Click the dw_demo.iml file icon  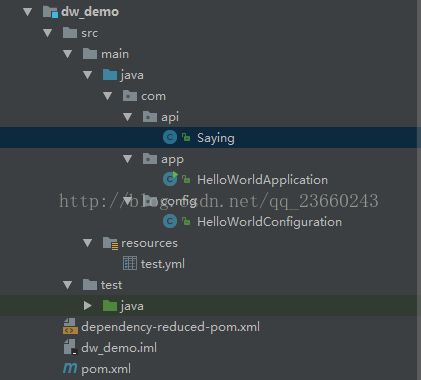coord(70,347)
